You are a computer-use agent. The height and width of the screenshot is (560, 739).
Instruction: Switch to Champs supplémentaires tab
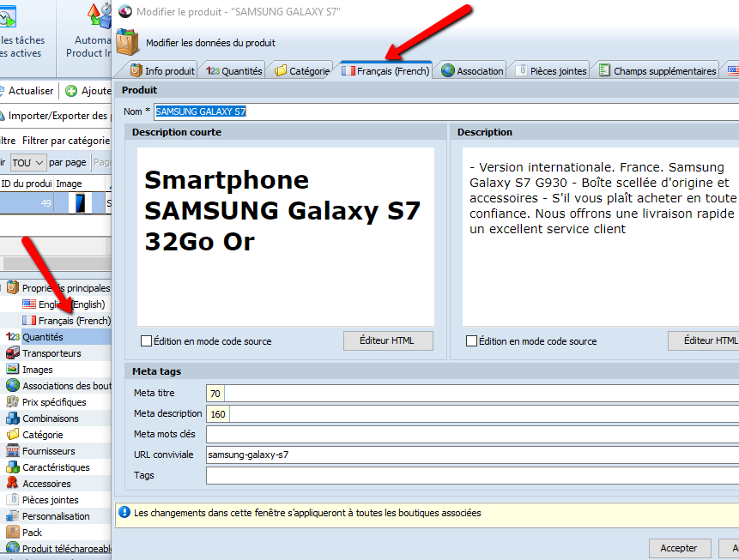657,70
